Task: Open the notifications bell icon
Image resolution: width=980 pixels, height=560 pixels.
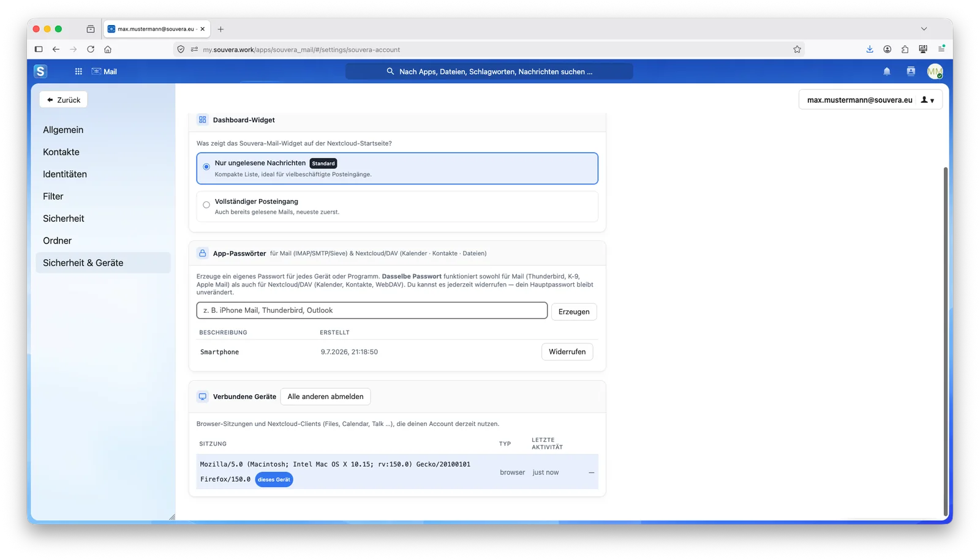Action: (886, 72)
